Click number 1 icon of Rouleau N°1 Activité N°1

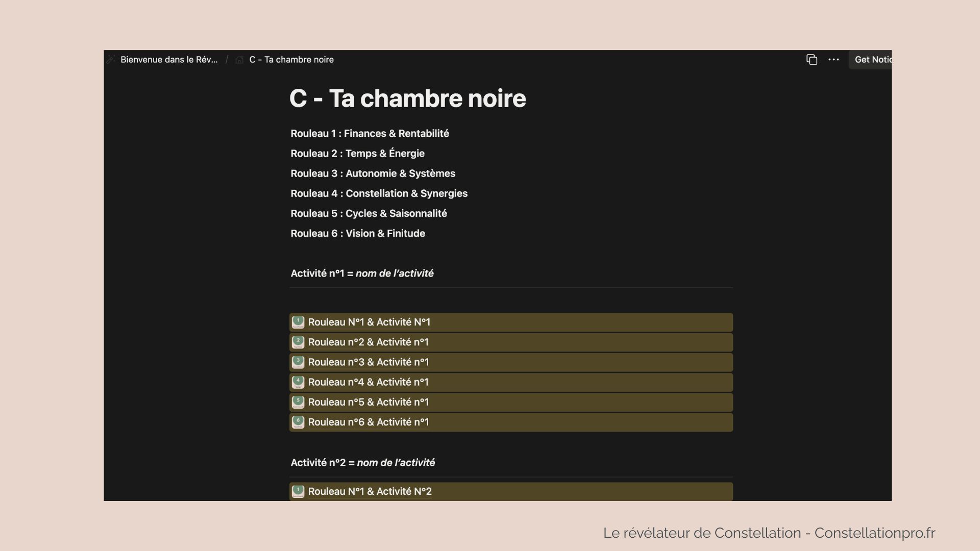point(298,322)
